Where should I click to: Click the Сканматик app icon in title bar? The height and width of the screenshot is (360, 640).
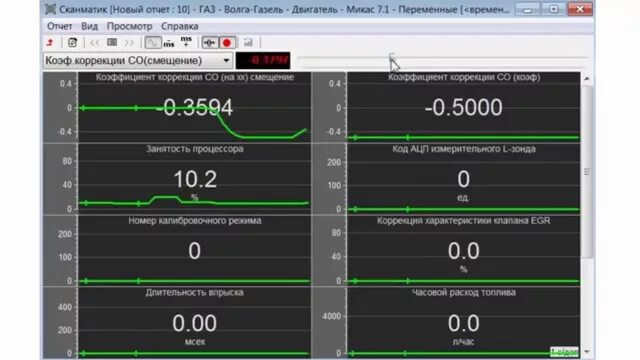(51, 9)
